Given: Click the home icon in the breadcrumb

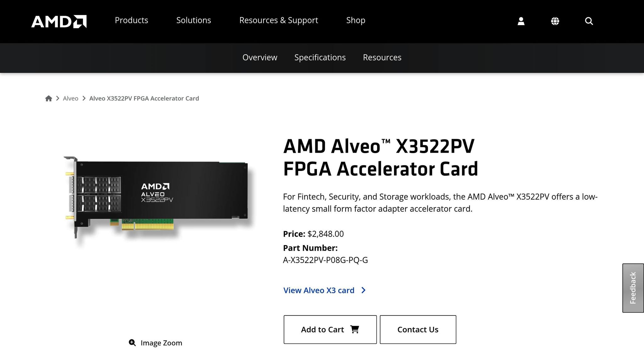Looking at the screenshot, I should point(49,98).
